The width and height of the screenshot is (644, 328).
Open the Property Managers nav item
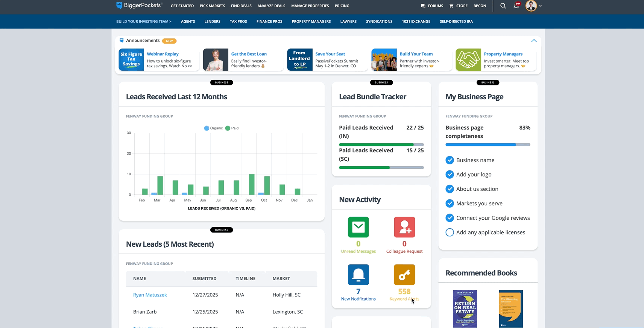[311, 21]
